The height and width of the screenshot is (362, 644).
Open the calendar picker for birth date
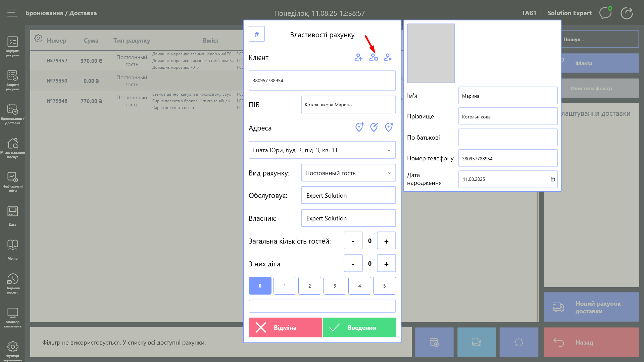tap(552, 179)
